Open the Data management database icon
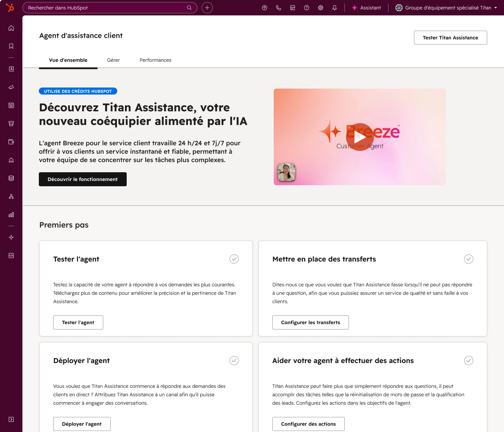Screen dimensions: 504x432 (11, 178)
